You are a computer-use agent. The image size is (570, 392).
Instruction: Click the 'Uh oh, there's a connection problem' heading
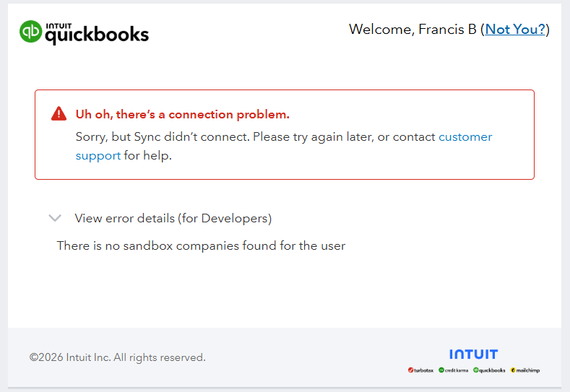click(x=182, y=114)
